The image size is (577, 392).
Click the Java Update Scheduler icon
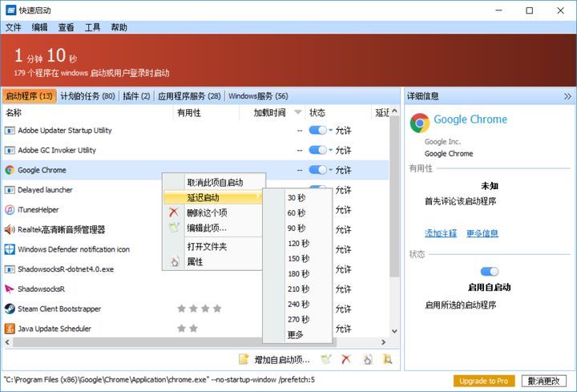point(10,329)
